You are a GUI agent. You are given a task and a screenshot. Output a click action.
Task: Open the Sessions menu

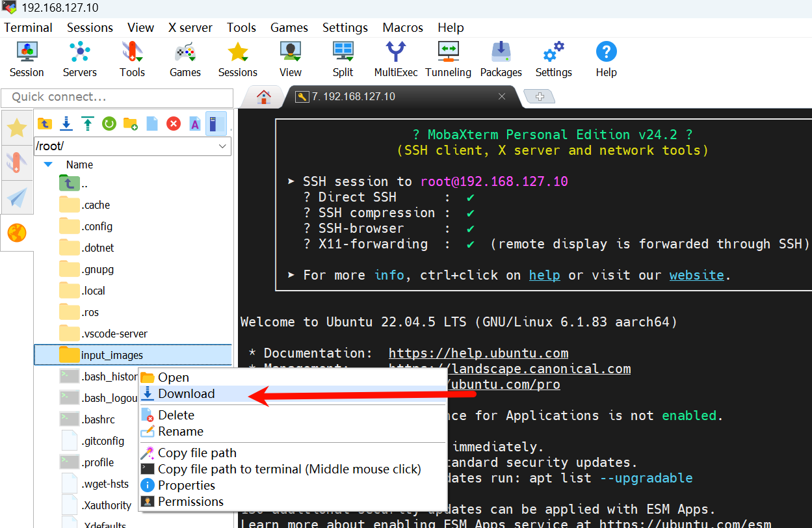(x=90, y=27)
